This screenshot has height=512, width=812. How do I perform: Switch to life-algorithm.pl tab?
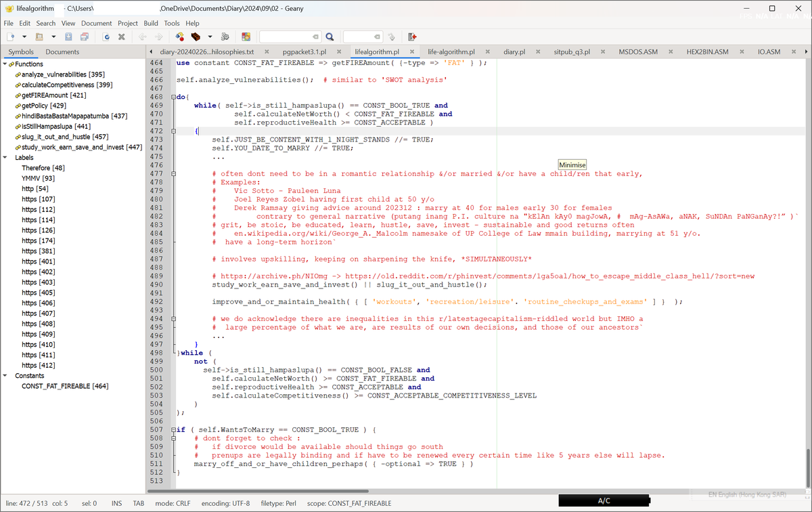[451, 51]
